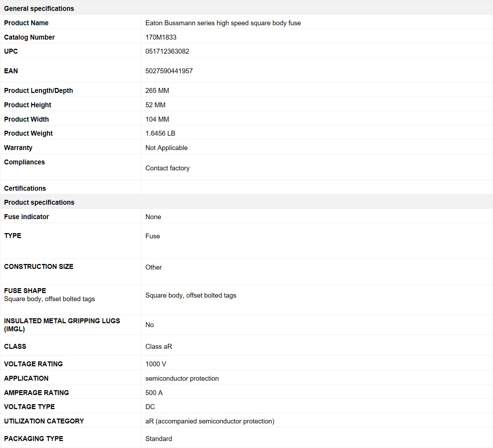Viewport: 493px width, 448px height.
Task: Click the General specifications section header
Action: click(39, 8)
